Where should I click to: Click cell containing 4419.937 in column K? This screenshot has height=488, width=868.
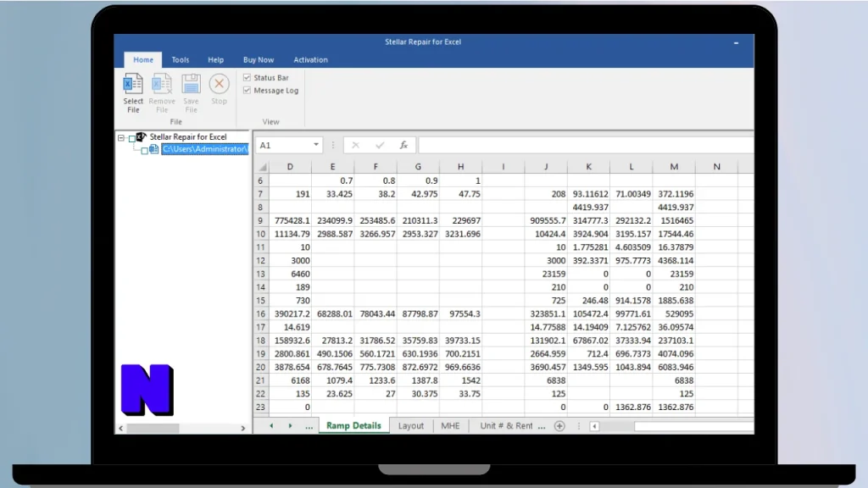pos(588,207)
